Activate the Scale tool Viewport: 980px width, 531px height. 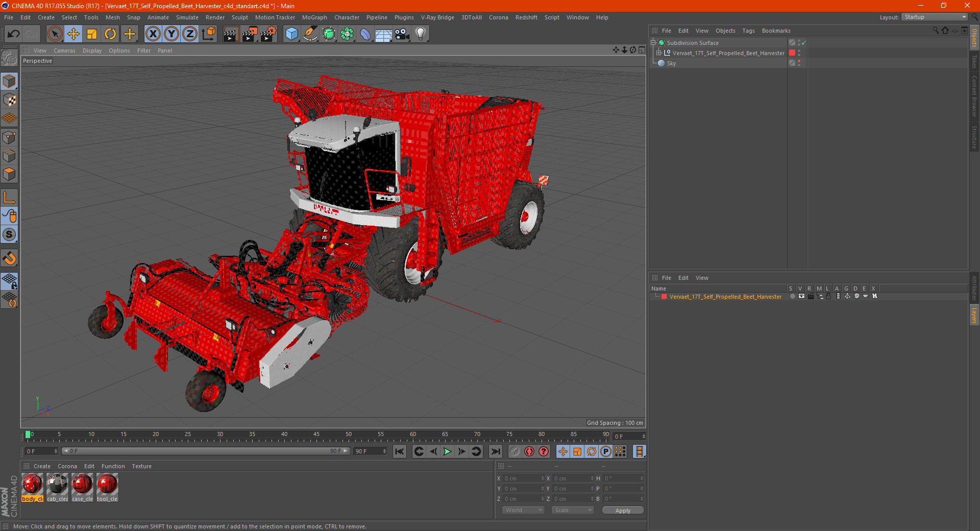tap(92, 34)
